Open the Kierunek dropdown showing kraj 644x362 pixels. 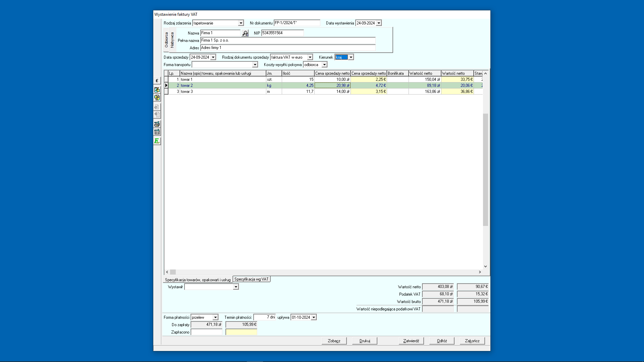351,57
